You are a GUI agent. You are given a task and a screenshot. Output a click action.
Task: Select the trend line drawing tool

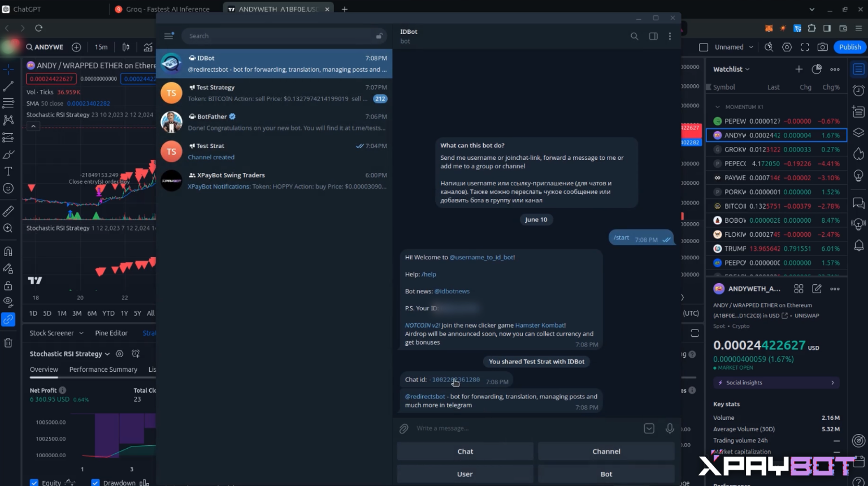click(8, 86)
